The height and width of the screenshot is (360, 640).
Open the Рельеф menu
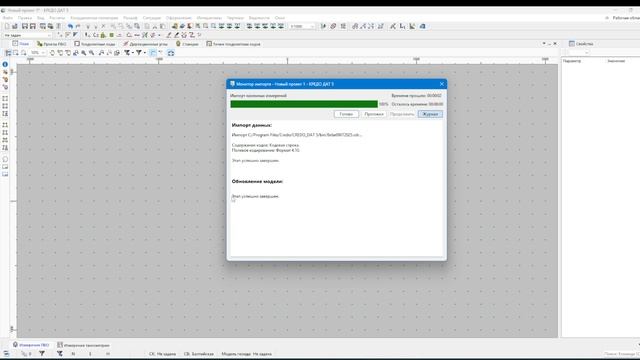tap(130, 18)
